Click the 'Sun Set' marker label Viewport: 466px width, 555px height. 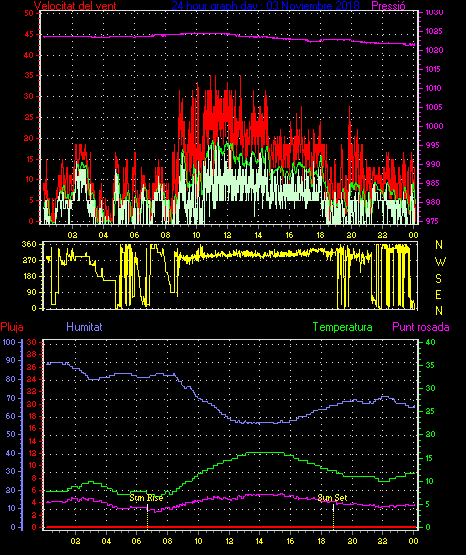[332, 498]
